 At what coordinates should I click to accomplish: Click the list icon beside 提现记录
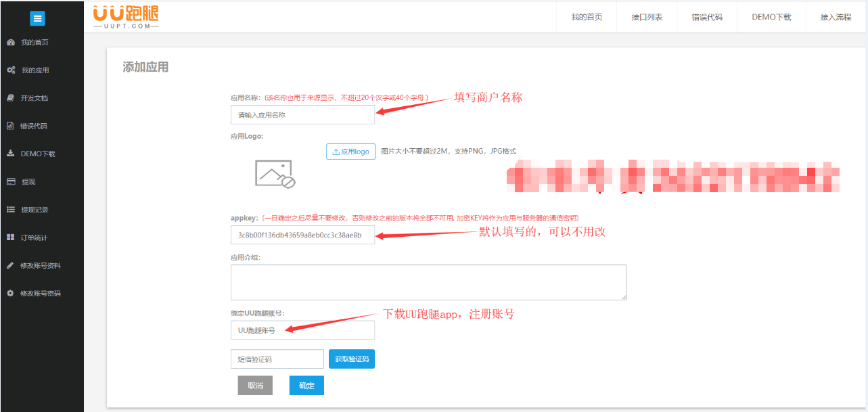[11, 210]
